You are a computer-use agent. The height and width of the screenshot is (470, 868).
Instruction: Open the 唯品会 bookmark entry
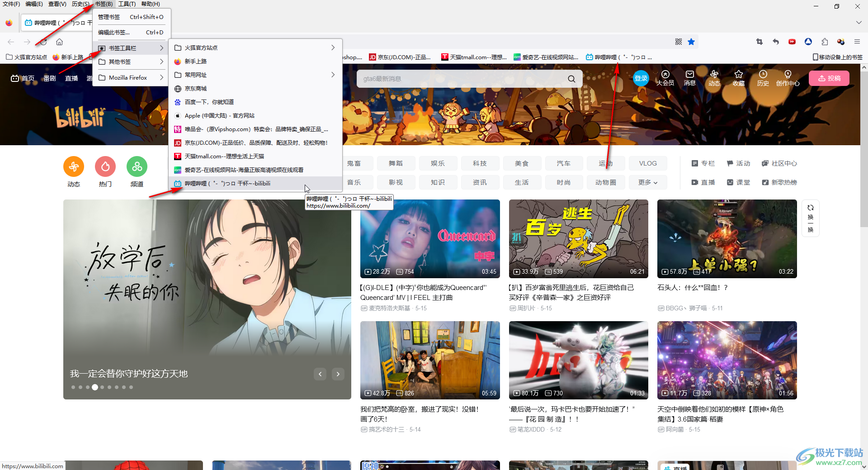(255, 129)
